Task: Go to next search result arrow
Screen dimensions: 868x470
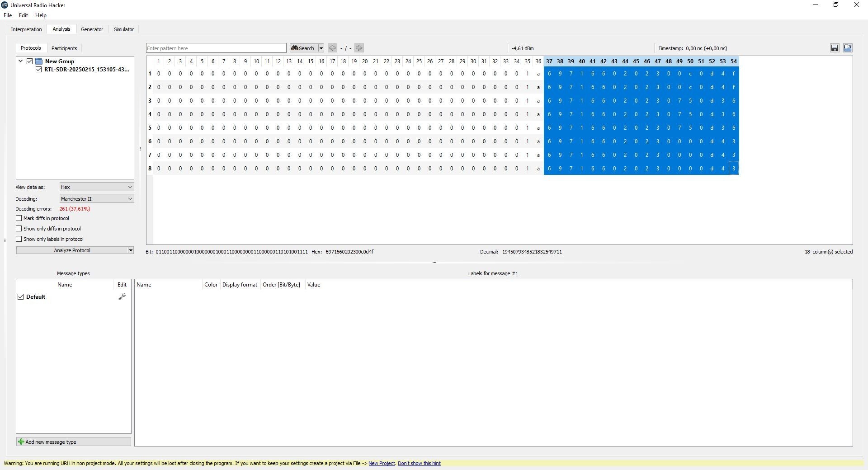Action: point(359,48)
